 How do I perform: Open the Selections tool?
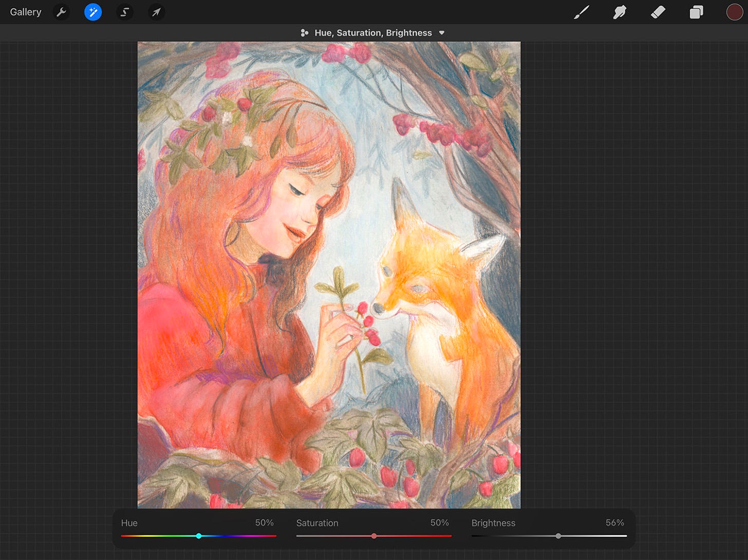point(125,12)
